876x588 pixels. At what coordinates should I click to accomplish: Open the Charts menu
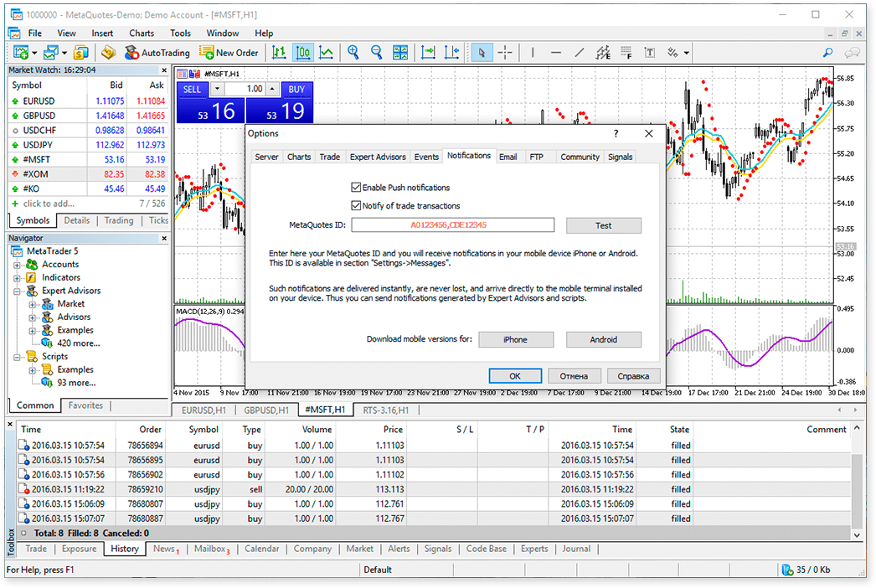click(x=142, y=34)
